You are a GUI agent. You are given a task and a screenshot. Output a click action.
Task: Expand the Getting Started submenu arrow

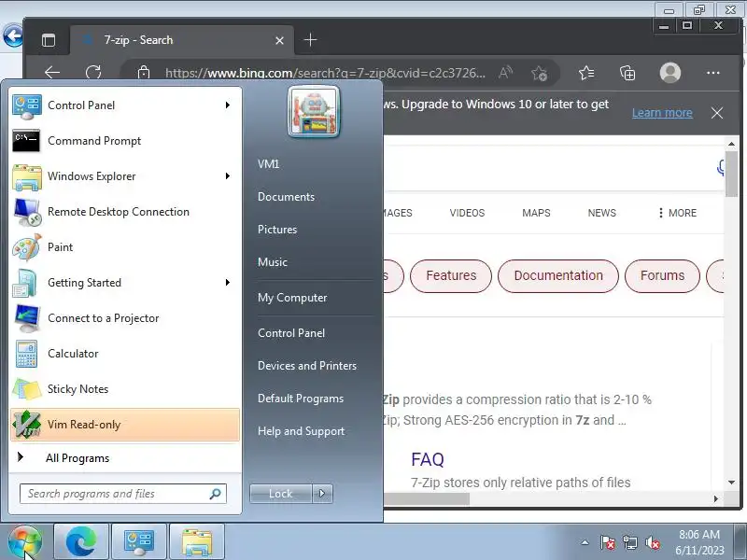coord(228,283)
